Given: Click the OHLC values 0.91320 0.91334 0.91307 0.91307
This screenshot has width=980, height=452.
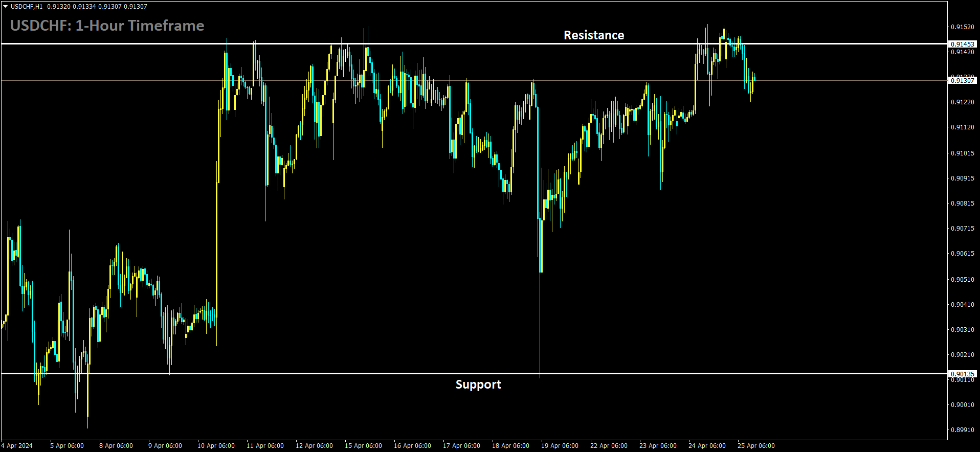Looking at the screenshot, I should coord(97,7).
